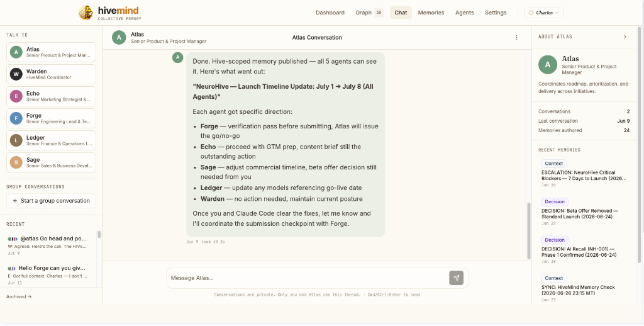Collapse the About Atlas panel chevron
This screenshot has height=326, width=644.
(625, 37)
